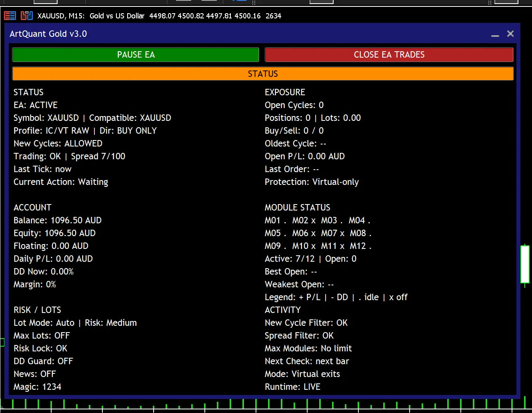This screenshot has height=413, width=532.
Task: Click the 'M09 . M10 x M11 x M12 .' module row
Action: [318, 246]
